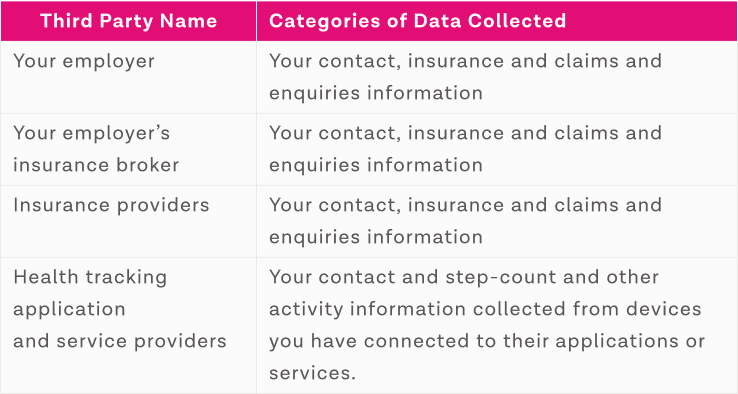Click 'Your contact, insurance' line beside Your employer
This screenshot has width=738, height=394.
(465, 62)
